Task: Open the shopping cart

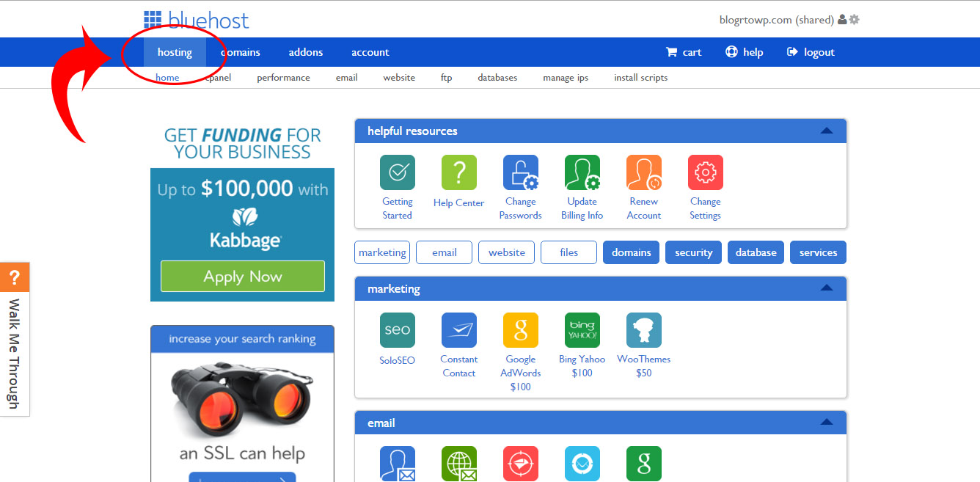Action: coord(683,52)
